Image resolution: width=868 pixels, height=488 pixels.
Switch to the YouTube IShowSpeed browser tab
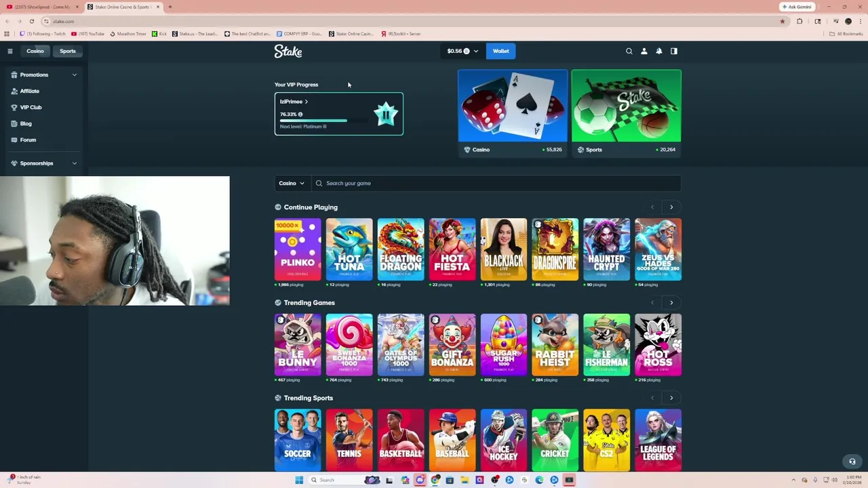point(41,7)
